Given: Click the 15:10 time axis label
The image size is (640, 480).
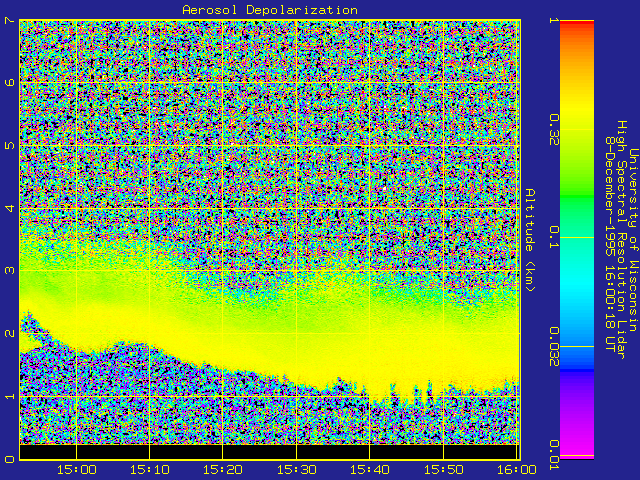Looking at the screenshot, I should coord(150,470).
